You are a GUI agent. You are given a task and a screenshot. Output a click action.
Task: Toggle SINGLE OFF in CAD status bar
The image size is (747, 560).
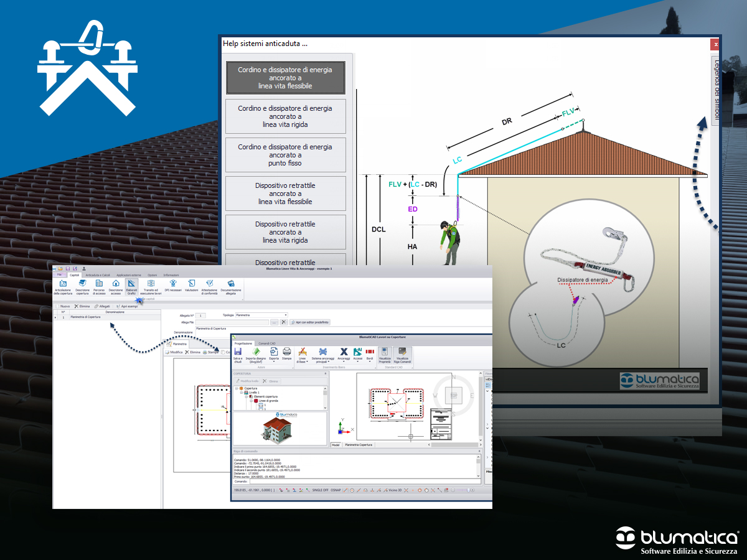click(x=321, y=490)
